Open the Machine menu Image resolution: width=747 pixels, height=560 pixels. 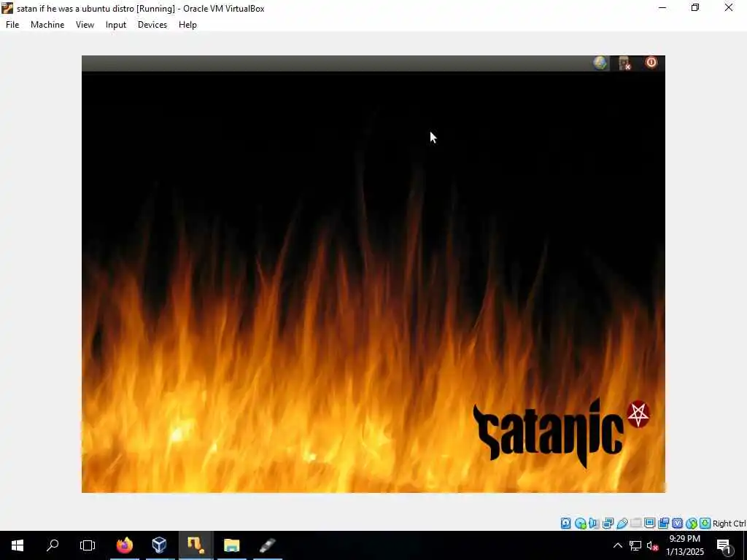[47, 25]
